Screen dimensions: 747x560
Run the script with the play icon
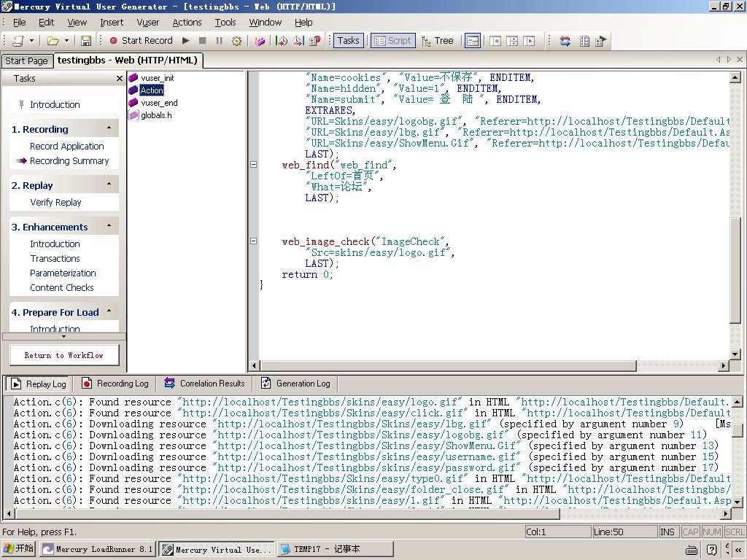(x=186, y=41)
